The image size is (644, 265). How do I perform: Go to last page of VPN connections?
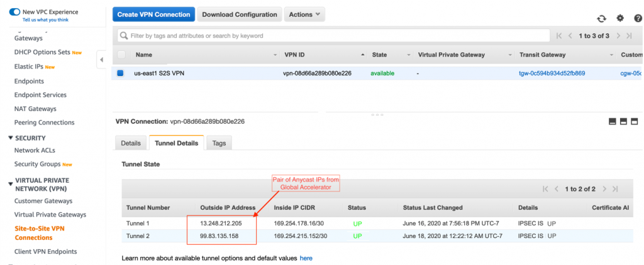629,36
